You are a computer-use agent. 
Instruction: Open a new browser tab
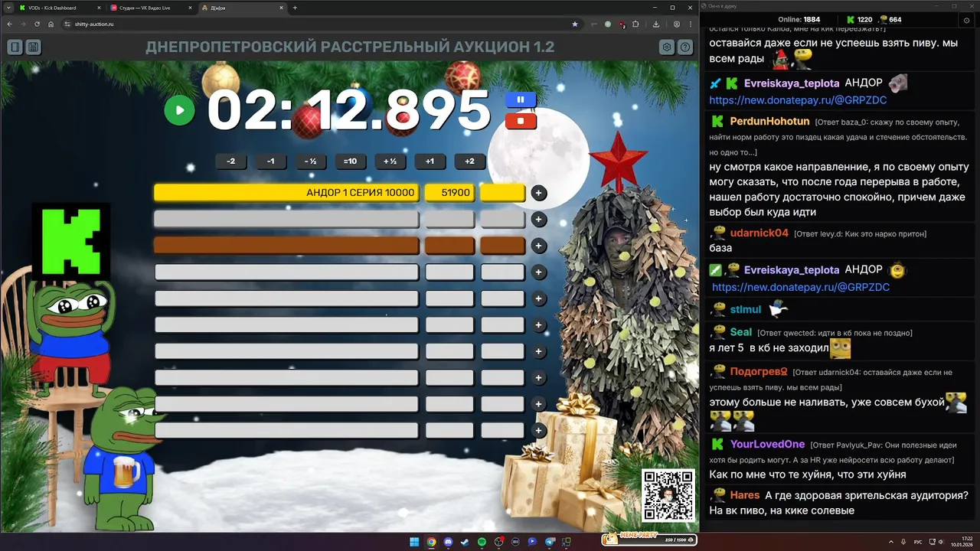pyautogui.click(x=295, y=8)
